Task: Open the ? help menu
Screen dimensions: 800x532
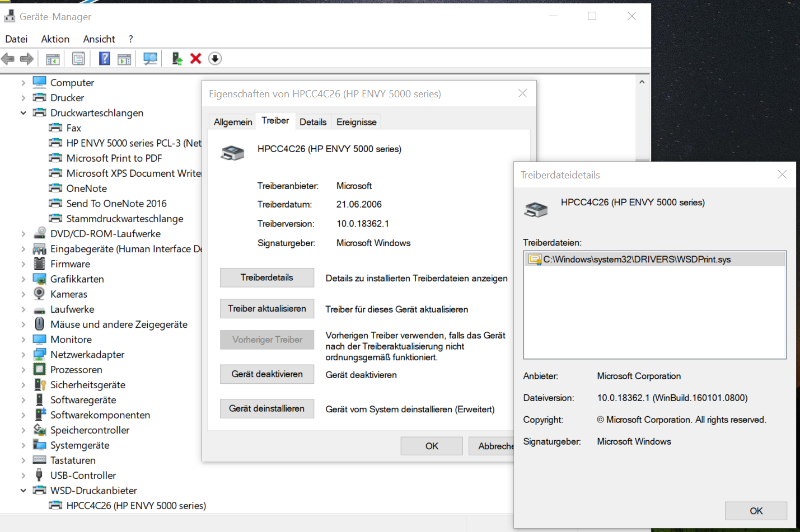Action: tap(130, 39)
